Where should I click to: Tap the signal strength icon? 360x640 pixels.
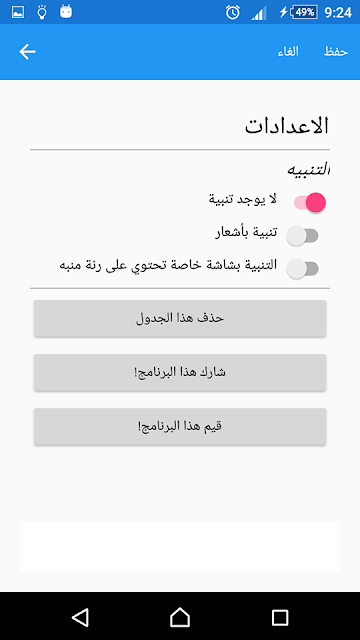(x=259, y=13)
